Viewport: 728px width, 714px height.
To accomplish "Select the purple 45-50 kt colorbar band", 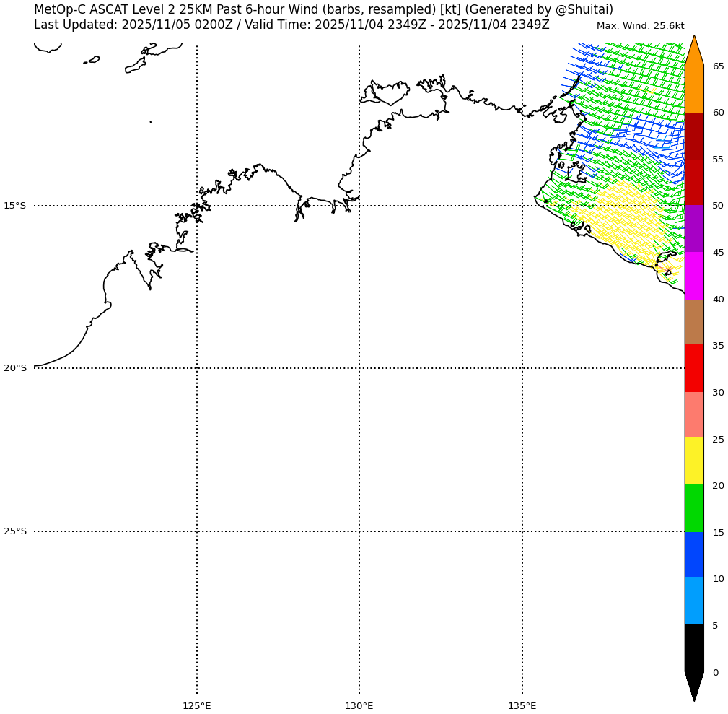I will 694,229.
